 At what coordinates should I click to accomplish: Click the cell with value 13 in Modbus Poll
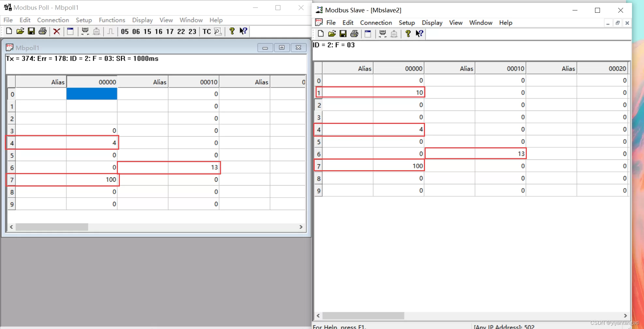tap(194, 167)
